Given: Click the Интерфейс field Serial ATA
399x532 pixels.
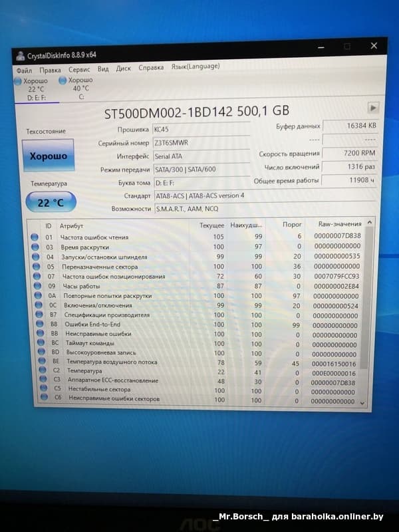Looking at the screenshot, I should click(201, 156).
